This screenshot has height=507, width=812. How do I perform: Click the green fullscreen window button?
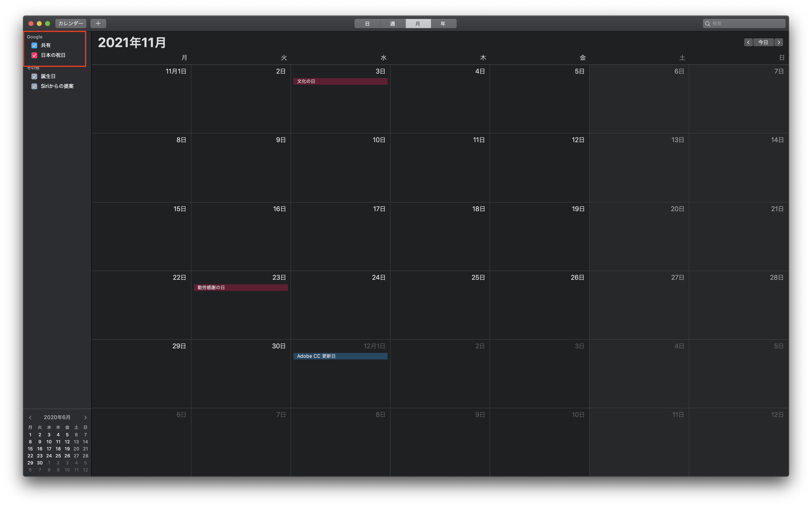click(x=48, y=24)
